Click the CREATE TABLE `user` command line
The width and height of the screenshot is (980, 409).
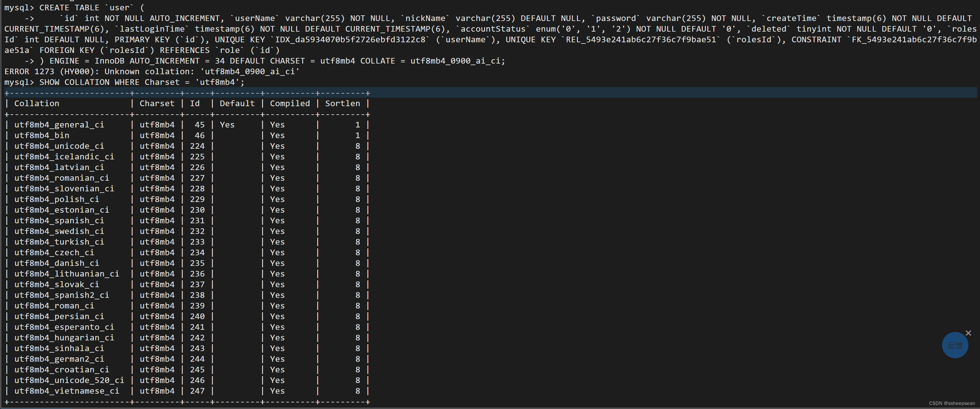(74, 8)
